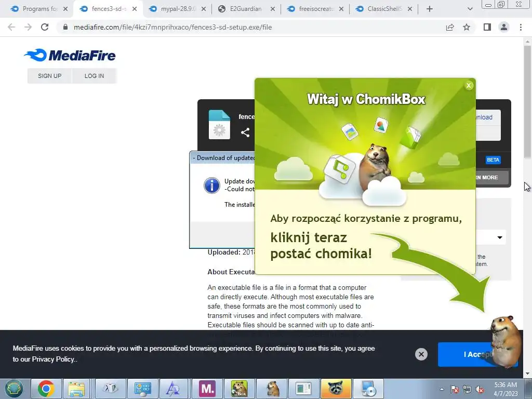The width and height of the screenshot is (532, 399).
Task: Open Chrome from the taskbar
Action: click(46, 389)
